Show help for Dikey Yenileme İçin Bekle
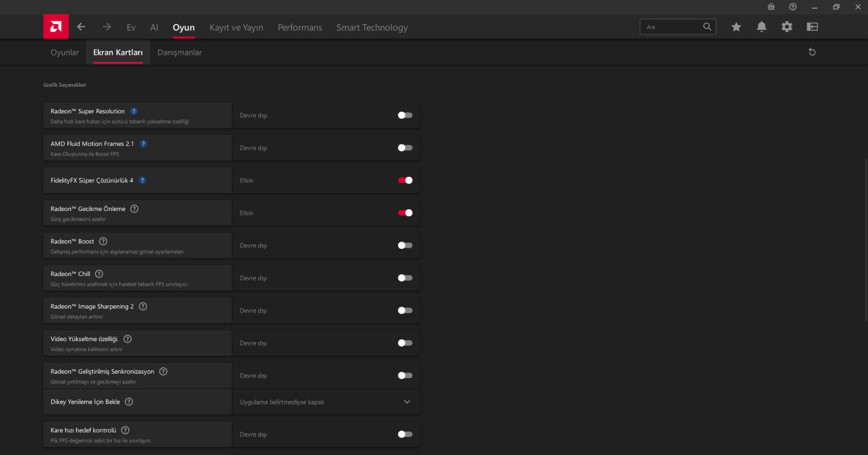This screenshot has width=868, height=455. [129, 402]
